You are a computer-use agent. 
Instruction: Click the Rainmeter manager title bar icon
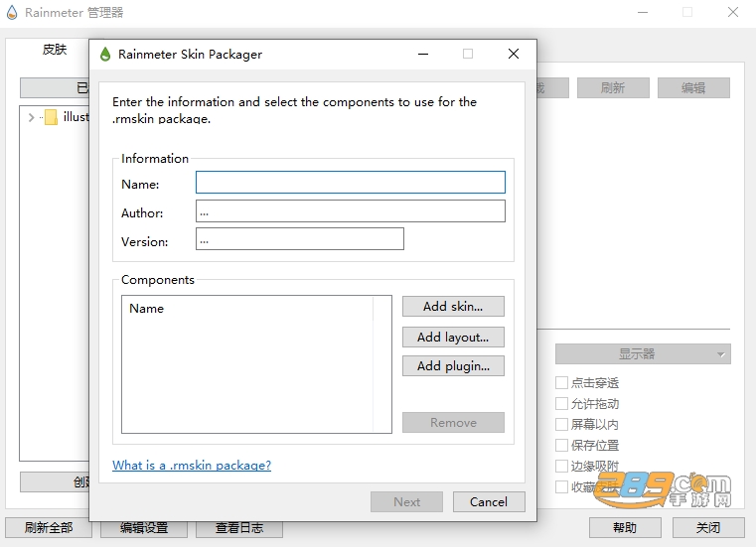click(12, 13)
